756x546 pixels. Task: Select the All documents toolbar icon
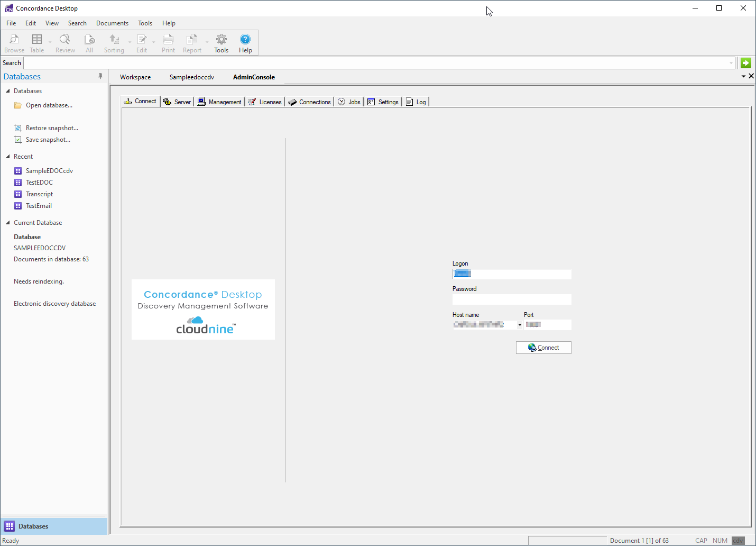click(x=89, y=43)
